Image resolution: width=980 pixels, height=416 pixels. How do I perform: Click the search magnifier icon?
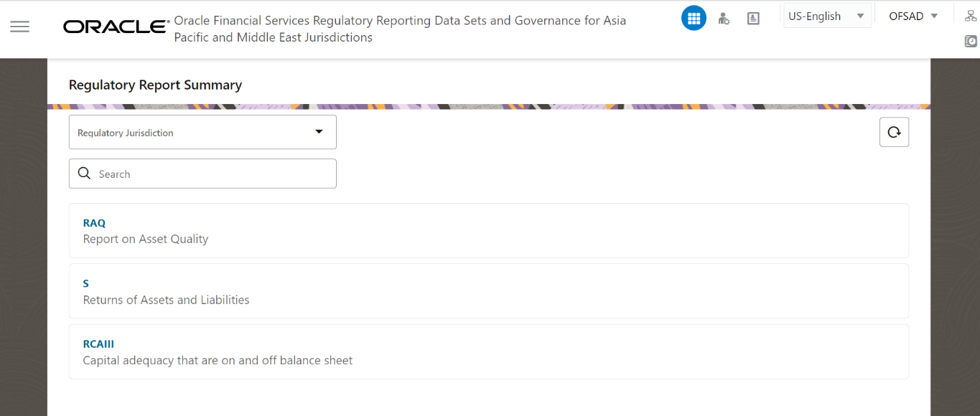pyautogui.click(x=84, y=173)
